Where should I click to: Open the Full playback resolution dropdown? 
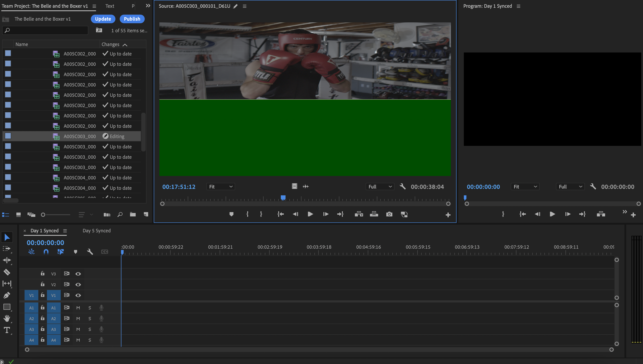[380, 187]
